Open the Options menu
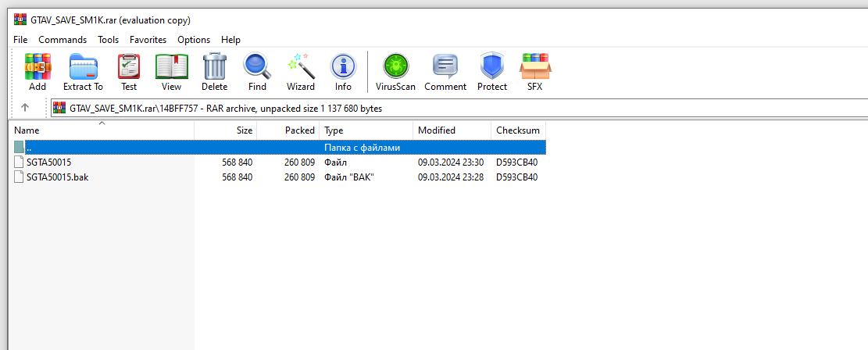868x350 pixels. pyautogui.click(x=194, y=40)
